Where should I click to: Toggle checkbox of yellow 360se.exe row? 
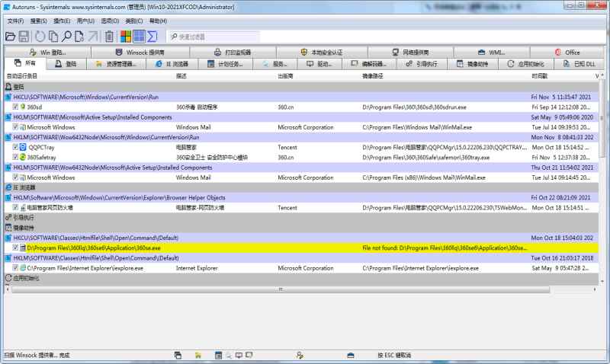[15, 247]
